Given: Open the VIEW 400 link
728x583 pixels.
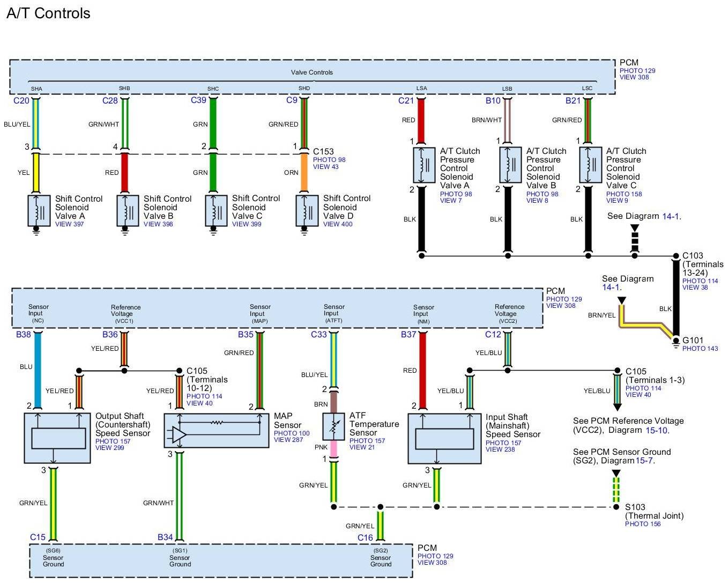Looking at the screenshot, I should pos(338,224).
